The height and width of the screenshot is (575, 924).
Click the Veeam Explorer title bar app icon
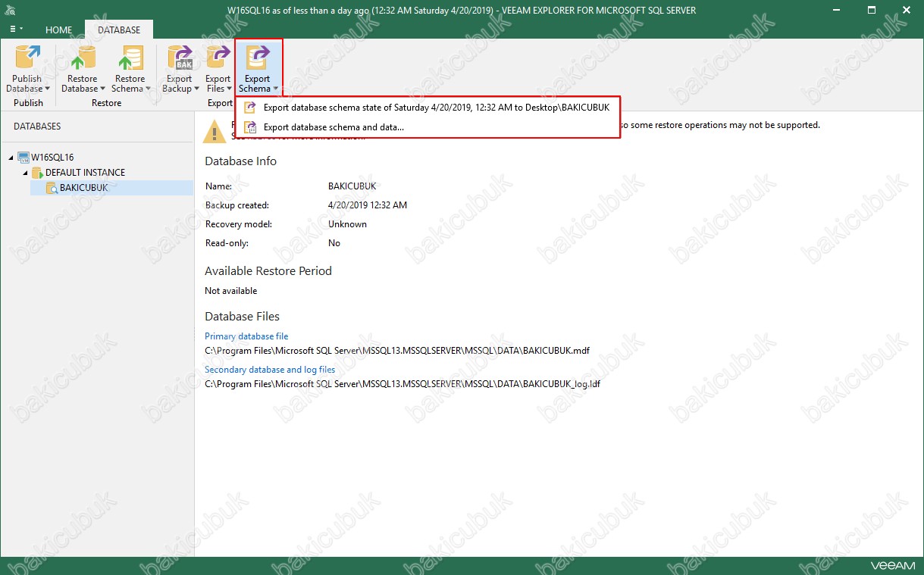tap(9, 10)
